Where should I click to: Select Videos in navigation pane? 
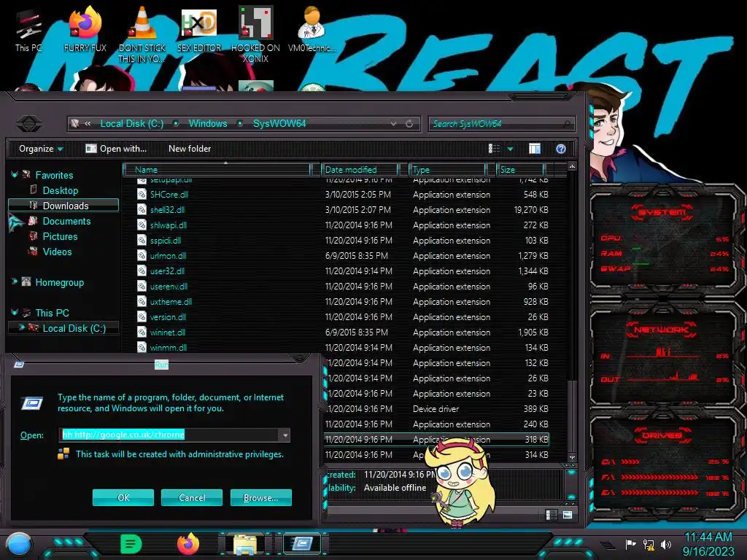[57, 252]
